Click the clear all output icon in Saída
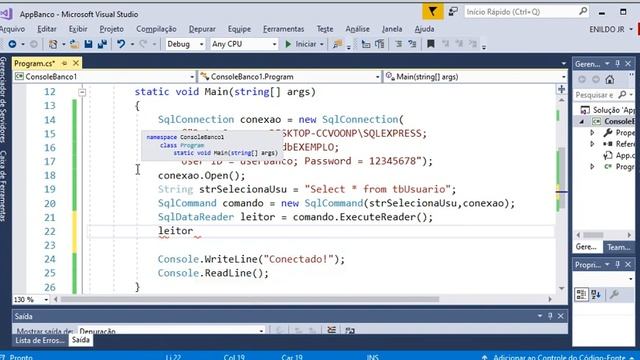Screen dimensions: 640x360 331,330
